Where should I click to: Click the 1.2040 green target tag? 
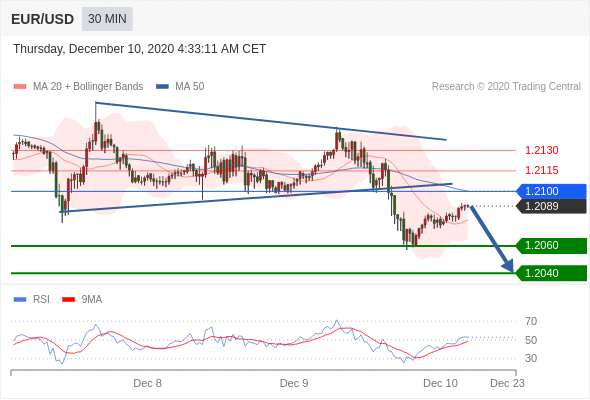tap(551, 273)
